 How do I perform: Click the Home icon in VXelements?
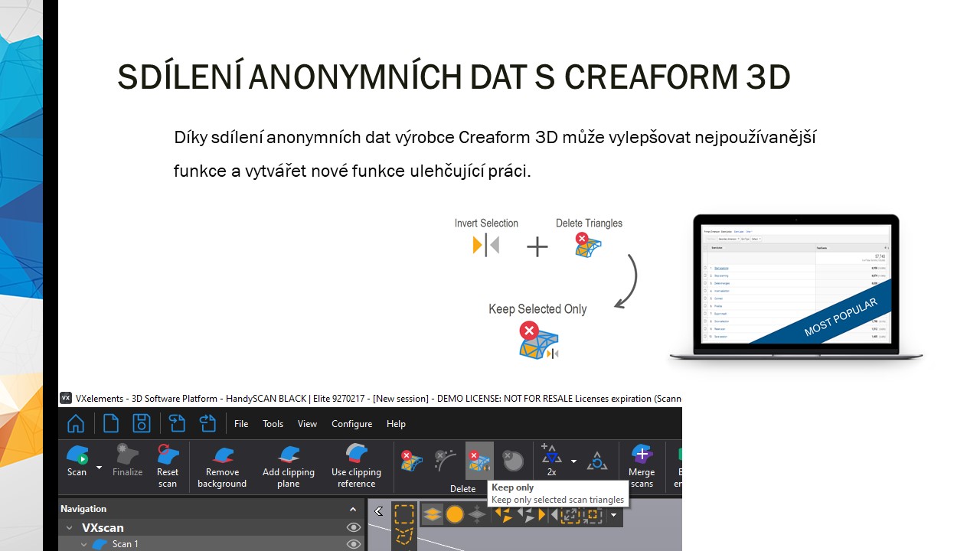tap(75, 423)
